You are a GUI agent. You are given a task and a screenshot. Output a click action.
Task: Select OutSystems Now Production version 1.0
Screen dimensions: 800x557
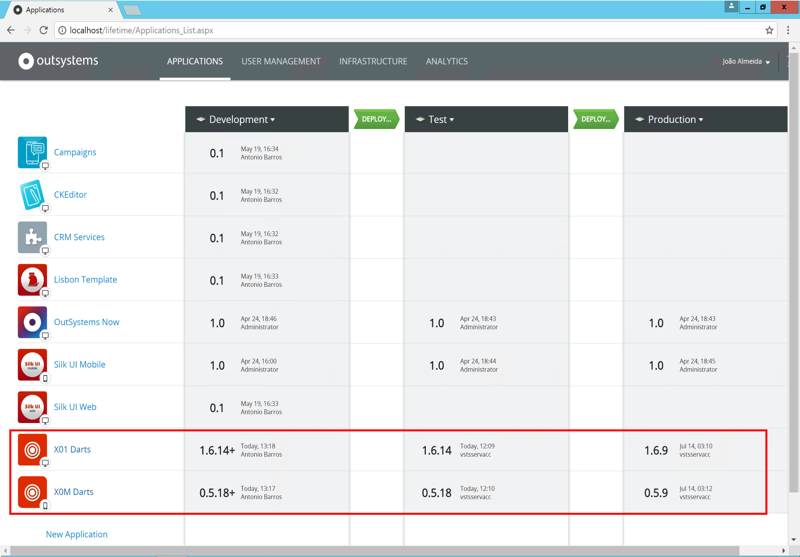coord(656,323)
